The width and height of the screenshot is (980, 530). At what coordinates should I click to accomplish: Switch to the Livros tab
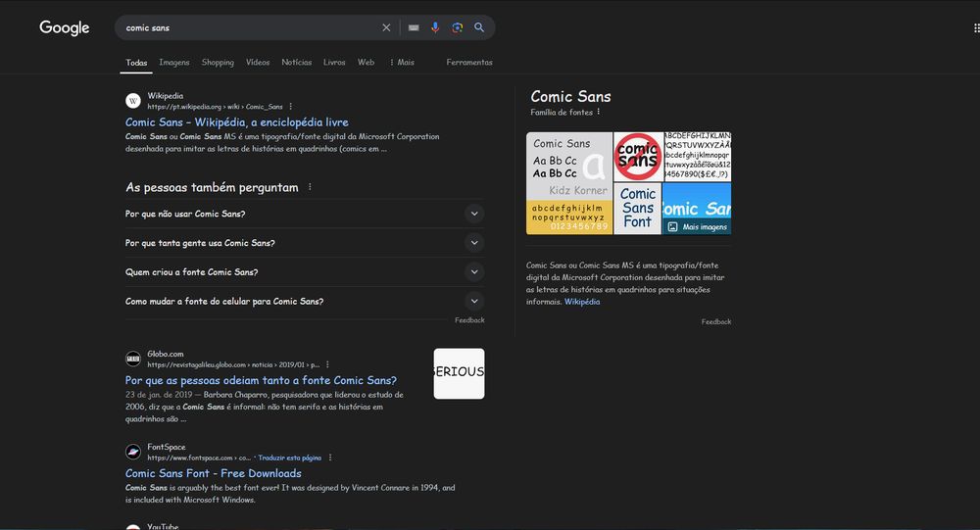pos(334,62)
